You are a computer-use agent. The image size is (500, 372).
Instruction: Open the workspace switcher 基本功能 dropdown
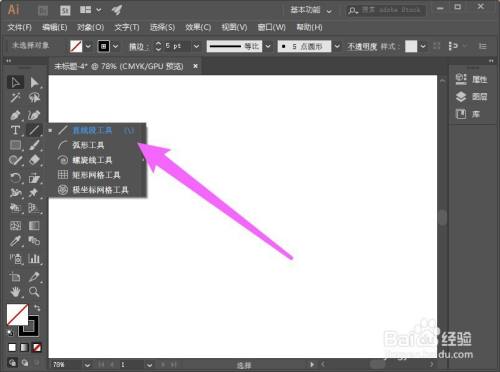311,10
